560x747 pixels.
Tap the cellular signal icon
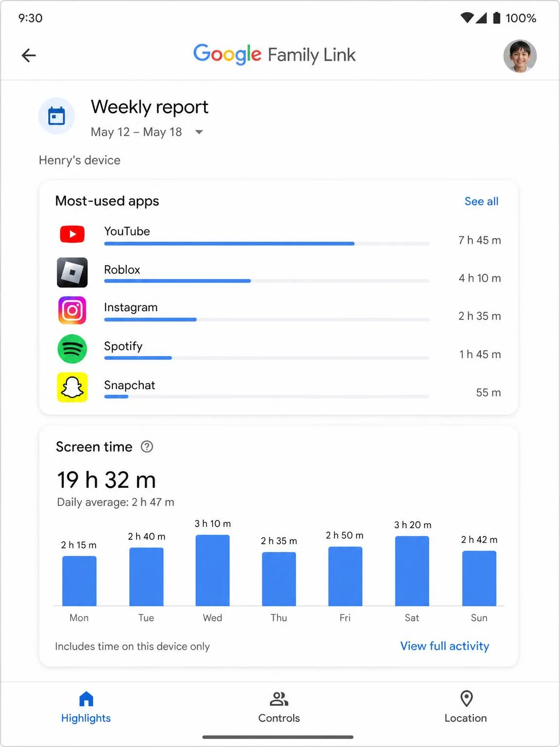481,18
